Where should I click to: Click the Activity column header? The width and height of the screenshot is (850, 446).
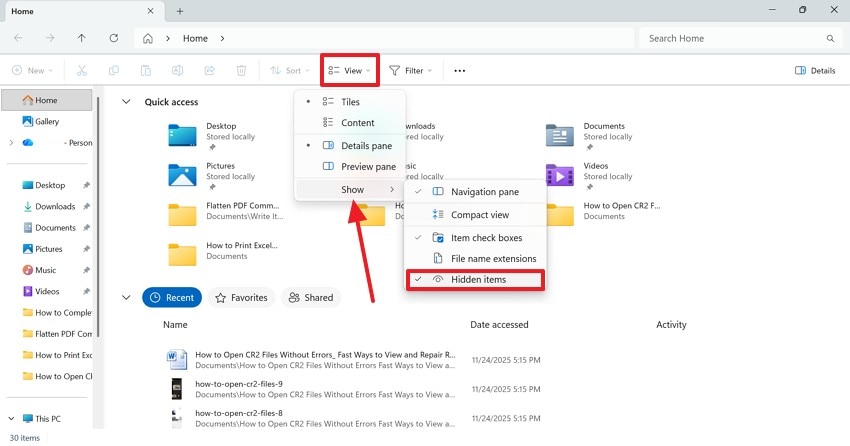click(671, 325)
